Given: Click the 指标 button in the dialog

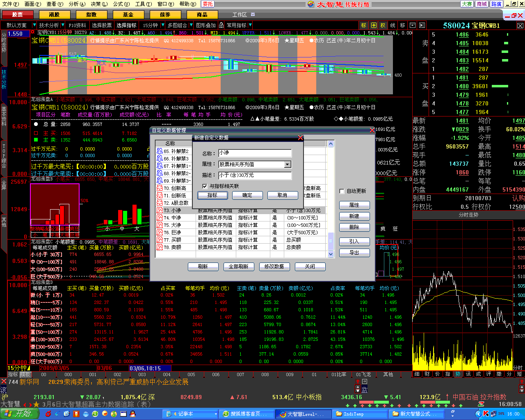Looking at the screenshot, I should click(x=212, y=195).
